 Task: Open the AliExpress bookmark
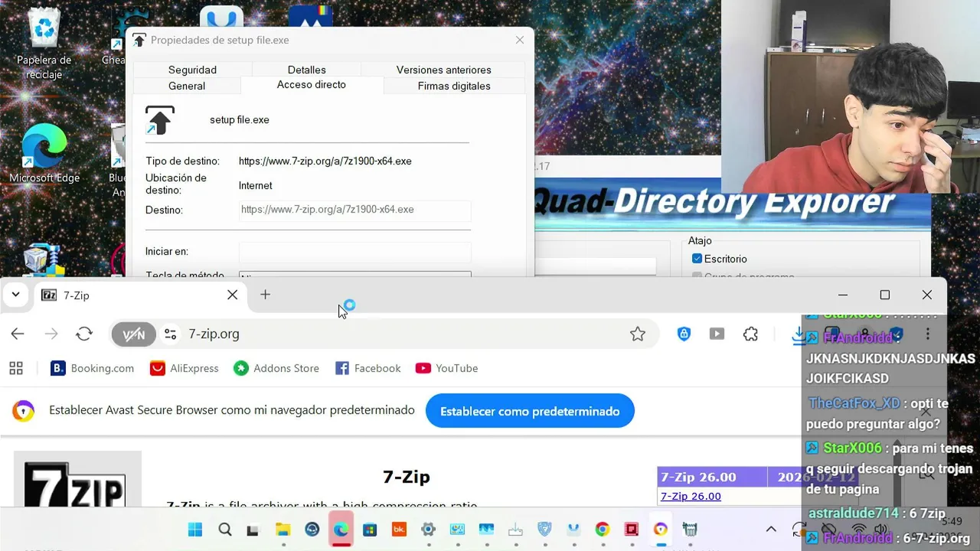[x=185, y=368]
